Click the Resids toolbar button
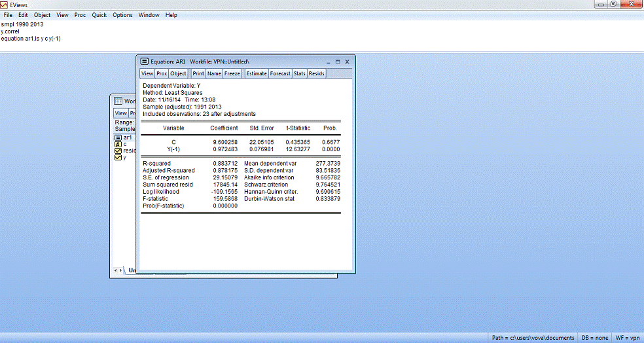 (316, 73)
